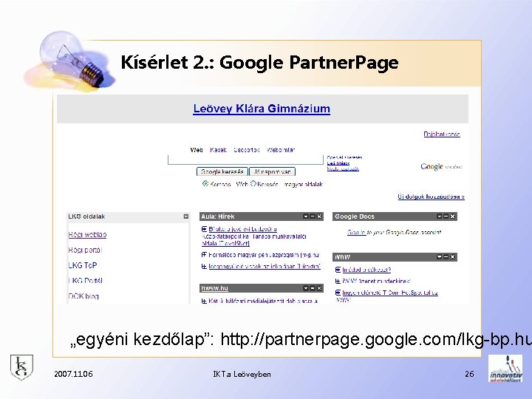Open the Régi weblap link
Image resolution: width=532 pixels, height=399 pixels.
(x=87, y=234)
